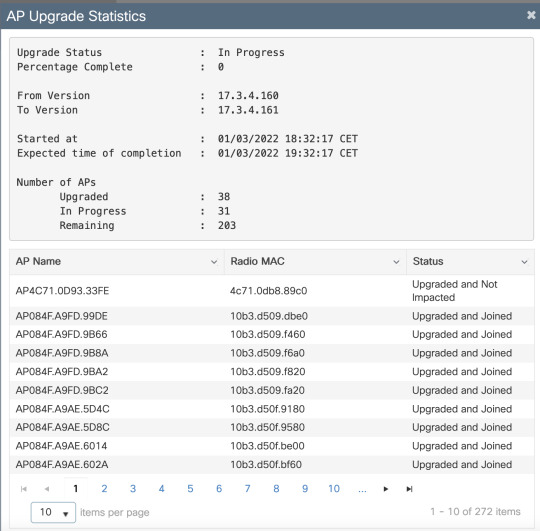This screenshot has height=531, width=540.
Task: Go to page 3
Action: 133,489
